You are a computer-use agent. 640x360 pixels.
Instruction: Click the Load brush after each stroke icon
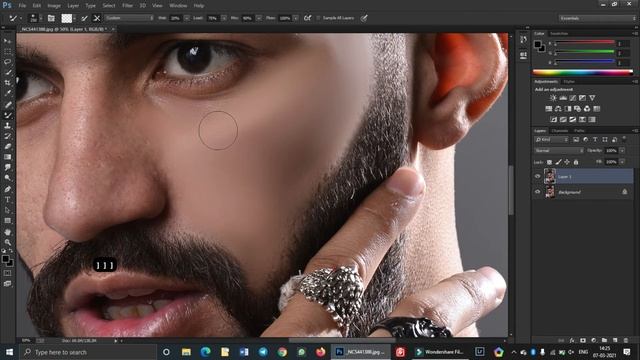coord(84,18)
